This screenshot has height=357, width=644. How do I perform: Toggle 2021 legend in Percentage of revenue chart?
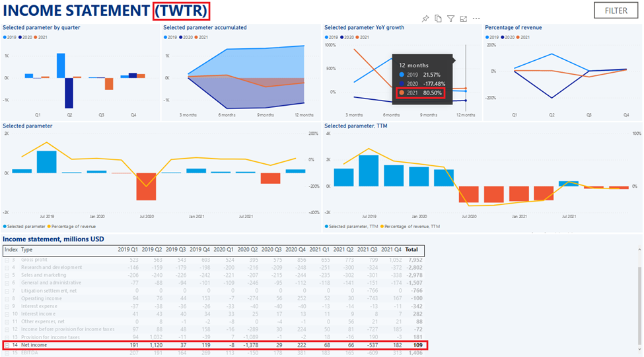526,37
